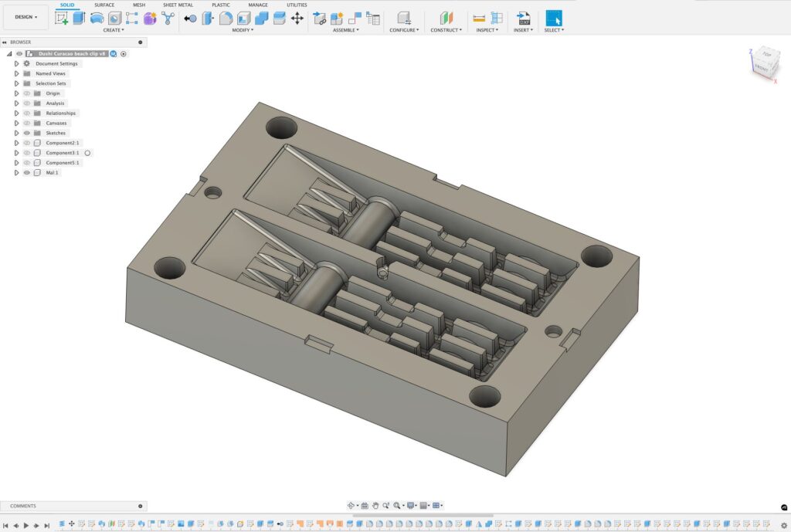Switch to the SHEET METAL tab
Screen dimensions: 791x532
(178, 5)
